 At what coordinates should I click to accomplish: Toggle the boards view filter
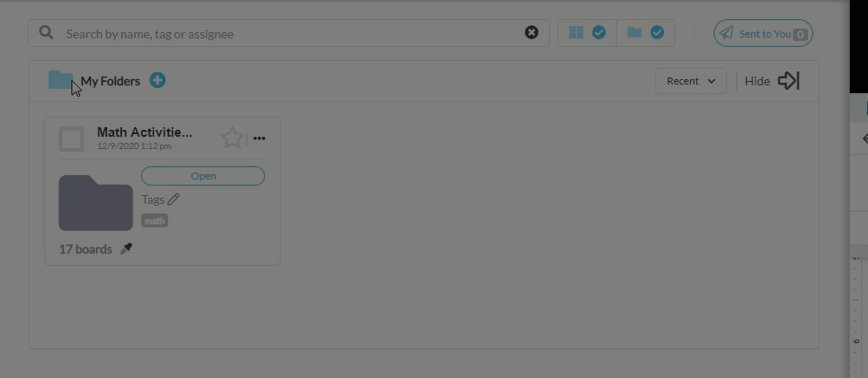(x=587, y=32)
